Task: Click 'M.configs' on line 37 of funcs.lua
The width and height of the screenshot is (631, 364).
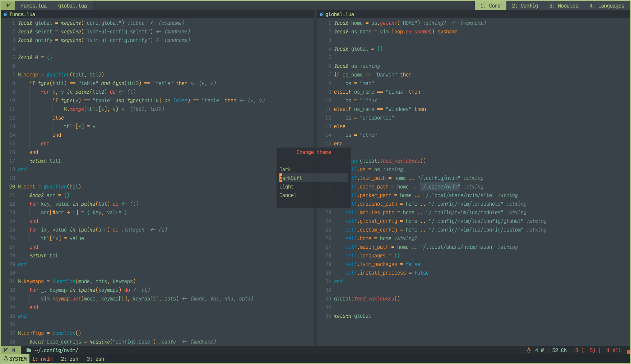Action: (31, 333)
